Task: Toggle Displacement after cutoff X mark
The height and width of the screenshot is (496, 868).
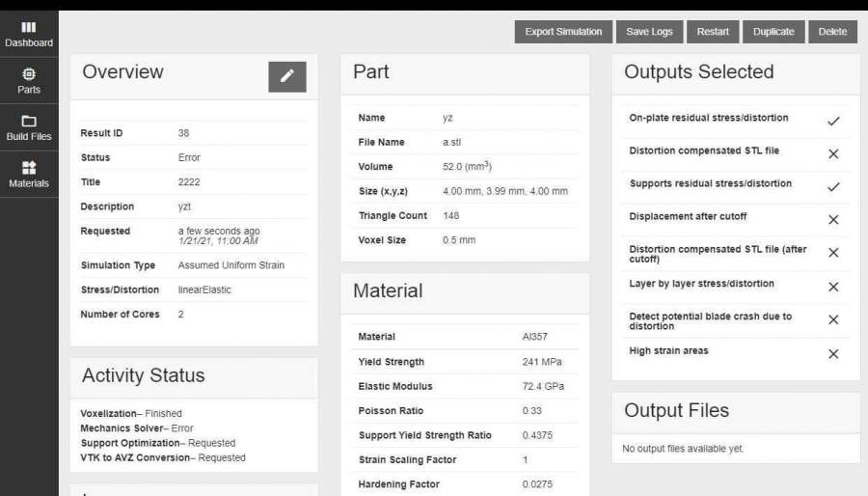Action: coord(833,219)
